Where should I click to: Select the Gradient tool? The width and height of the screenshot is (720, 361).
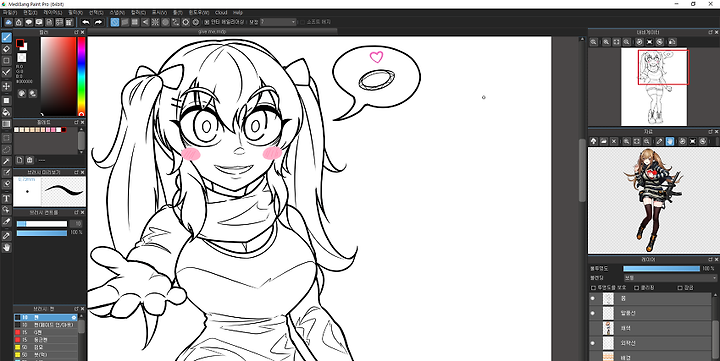coord(6,124)
